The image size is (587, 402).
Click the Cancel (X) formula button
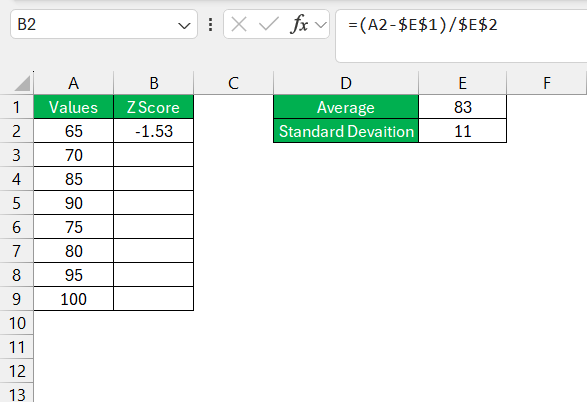[239, 25]
